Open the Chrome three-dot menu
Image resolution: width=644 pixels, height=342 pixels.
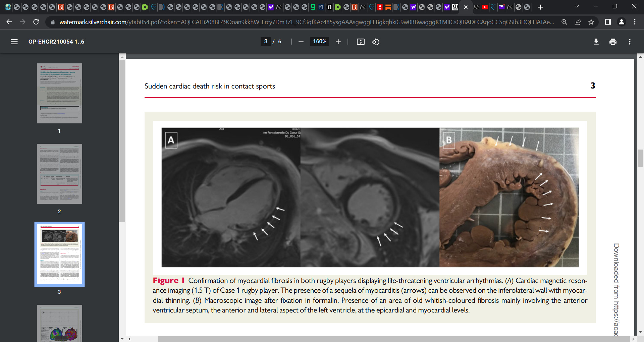click(635, 22)
